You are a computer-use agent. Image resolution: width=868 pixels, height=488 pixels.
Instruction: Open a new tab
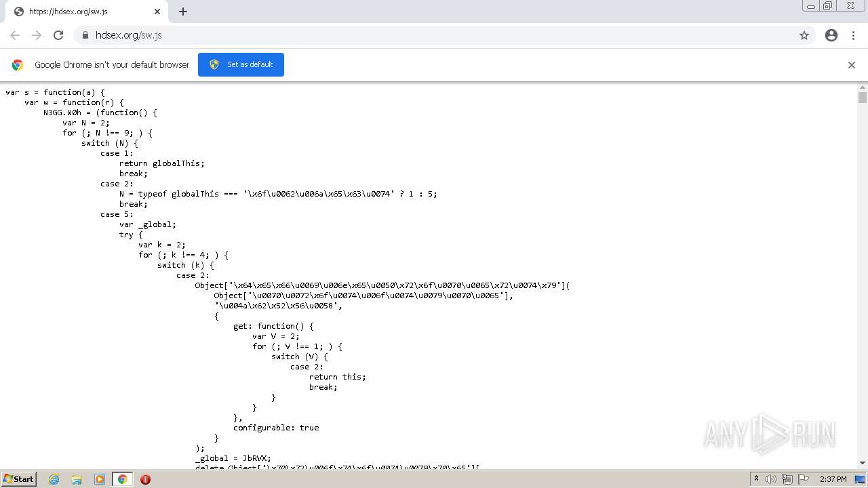pyautogui.click(x=183, y=12)
